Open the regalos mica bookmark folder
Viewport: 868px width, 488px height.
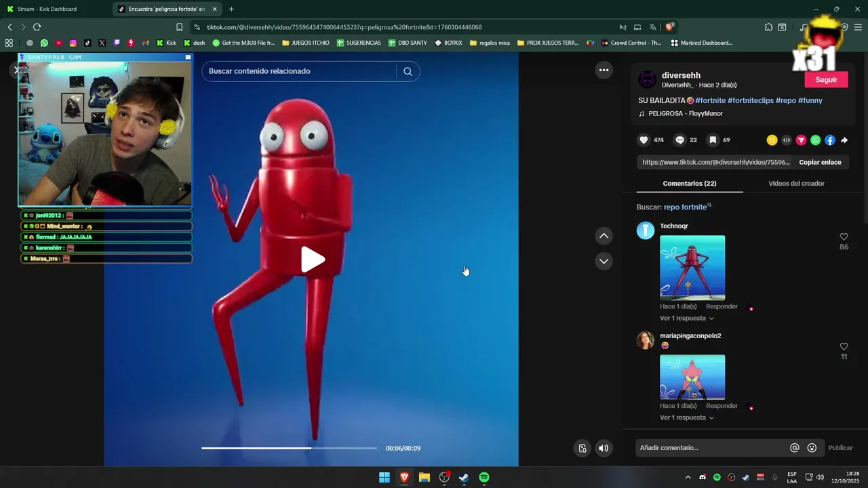(x=490, y=43)
